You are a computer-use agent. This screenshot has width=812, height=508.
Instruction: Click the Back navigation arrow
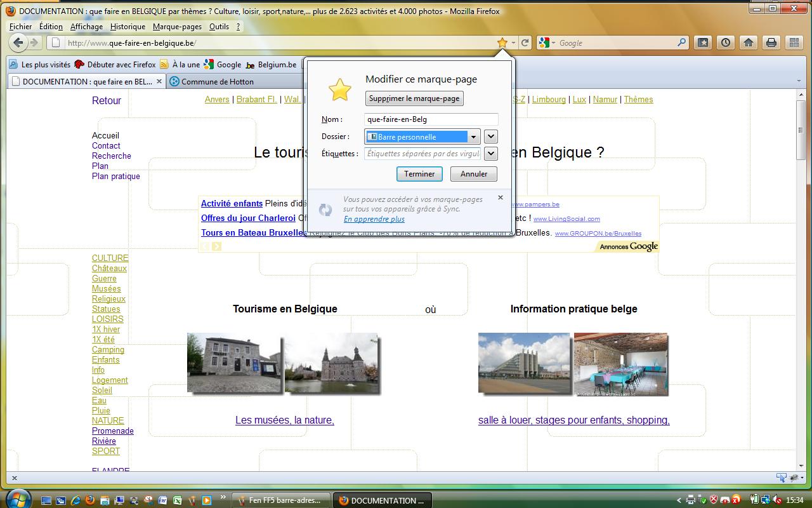coord(18,43)
